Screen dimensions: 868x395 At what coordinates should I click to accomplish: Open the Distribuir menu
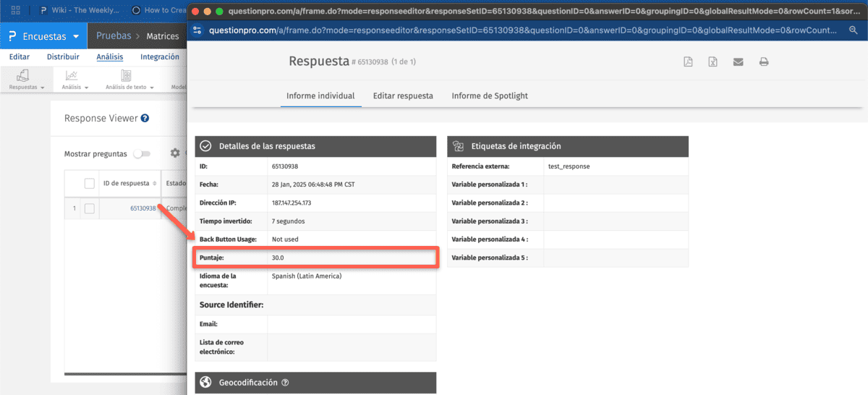click(x=63, y=57)
